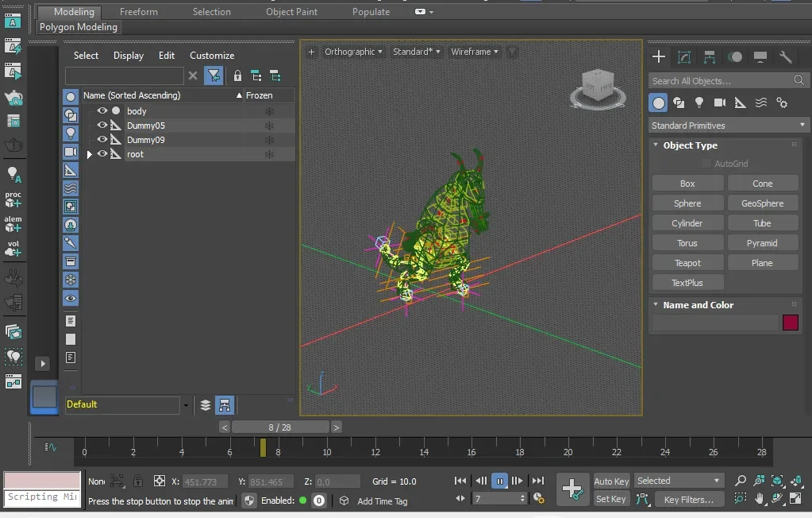The width and height of the screenshot is (812, 518).
Task: Click the Set Key button
Action: tap(611, 499)
